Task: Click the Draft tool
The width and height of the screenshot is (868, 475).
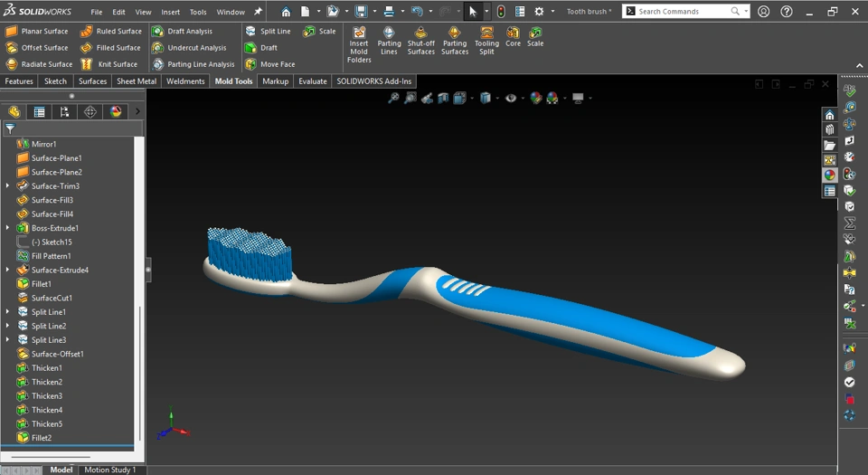Action: pyautogui.click(x=261, y=48)
